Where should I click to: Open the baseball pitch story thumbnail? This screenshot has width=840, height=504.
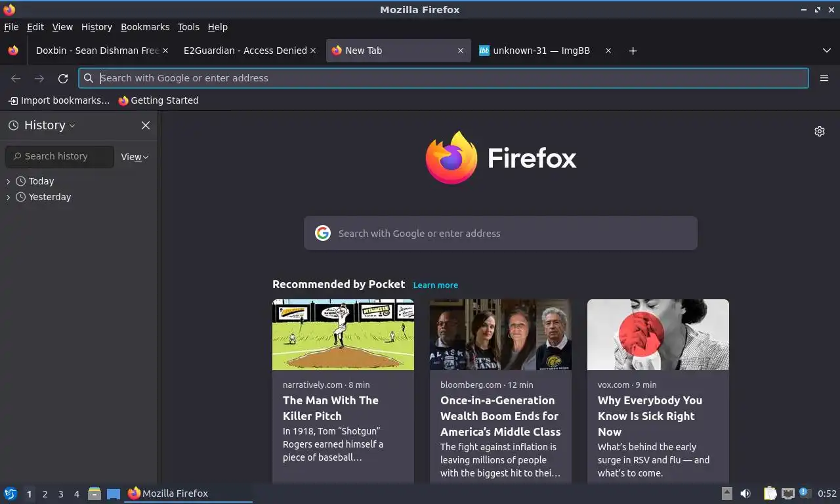point(343,335)
